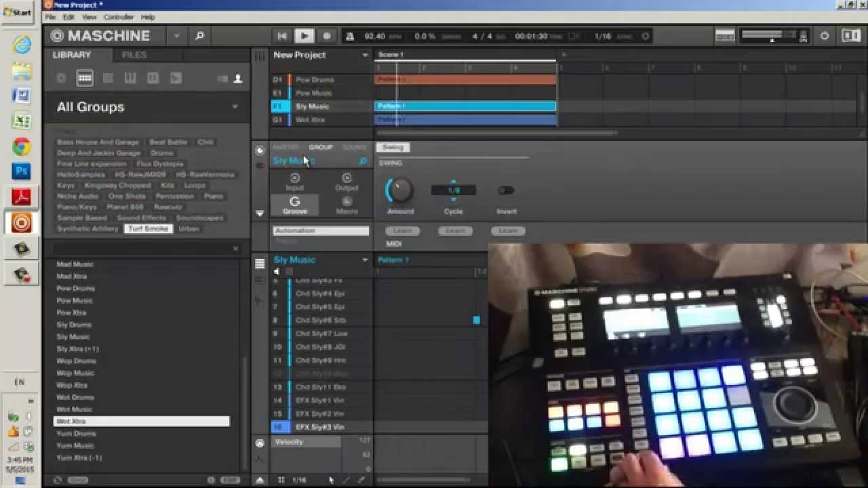Open the Macro properties page
868x488 pixels.
pos(347,205)
